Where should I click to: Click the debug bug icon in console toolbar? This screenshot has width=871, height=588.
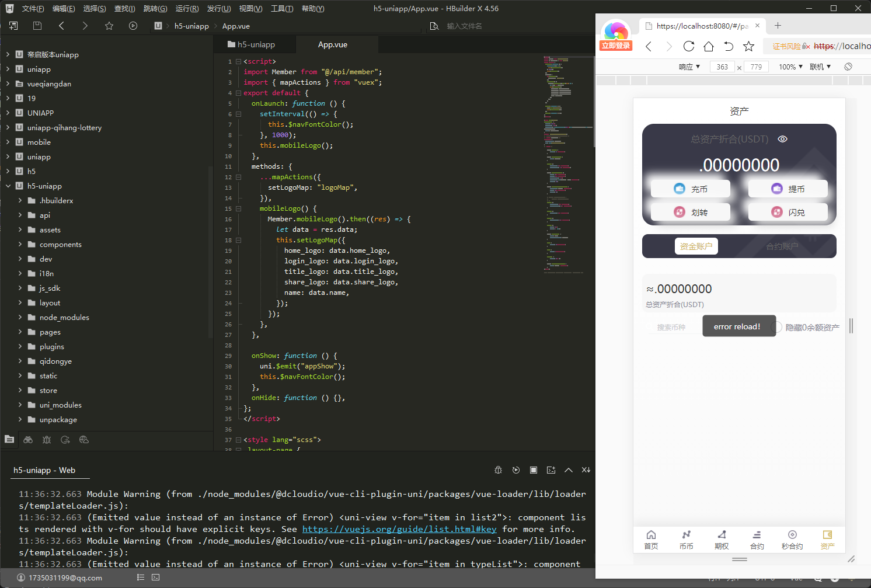pyautogui.click(x=499, y=470)
